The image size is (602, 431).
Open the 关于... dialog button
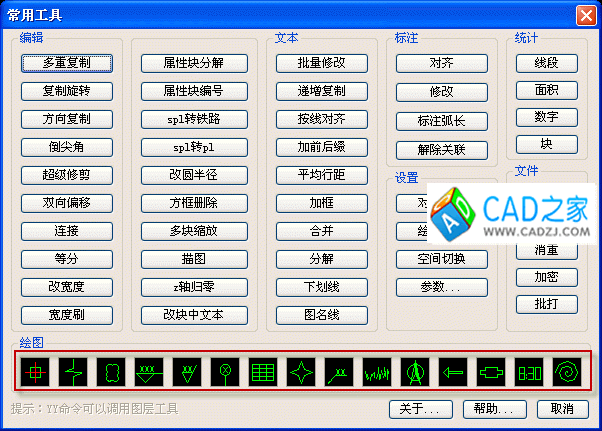[x=420, y=409]
